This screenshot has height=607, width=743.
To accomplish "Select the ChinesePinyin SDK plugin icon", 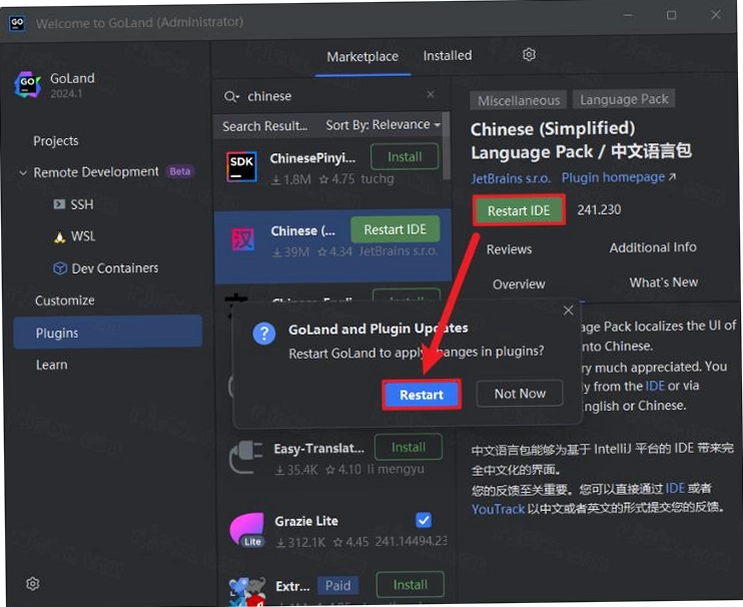I will point(242,167).
